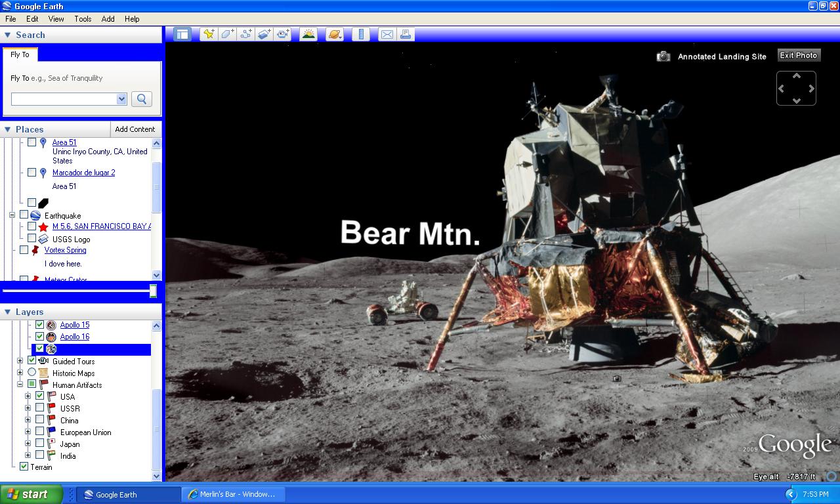The height and width of the screenshot is (504, 840).
Task: Select the Historic Maps radio button
Action: 31,373
